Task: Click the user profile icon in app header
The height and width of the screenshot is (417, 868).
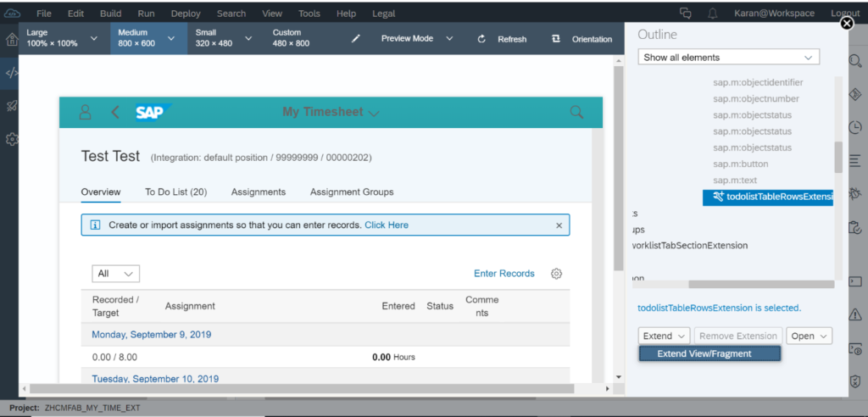Action: (86, 112)
